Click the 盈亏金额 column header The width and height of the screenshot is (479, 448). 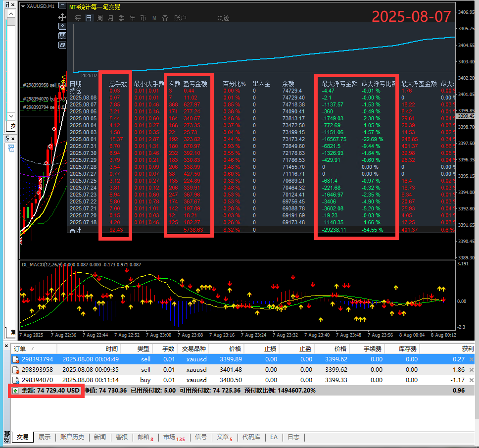[x=195, y=84]
